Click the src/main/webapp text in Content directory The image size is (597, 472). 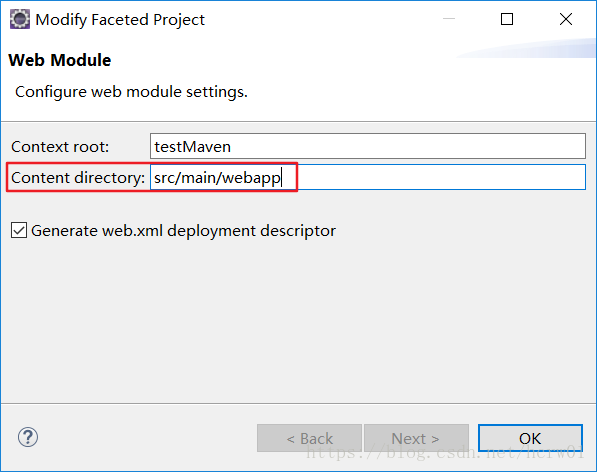tap(217, 177)
